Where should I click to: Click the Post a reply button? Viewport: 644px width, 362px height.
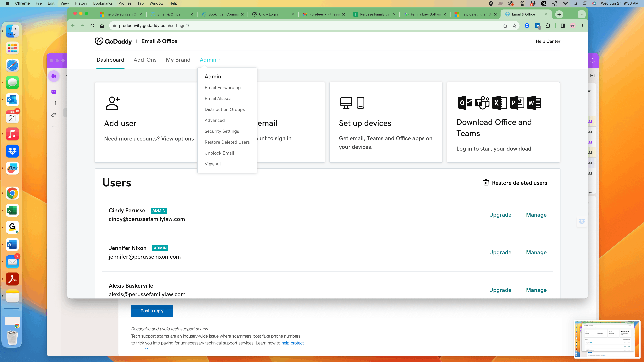(152, 311)
